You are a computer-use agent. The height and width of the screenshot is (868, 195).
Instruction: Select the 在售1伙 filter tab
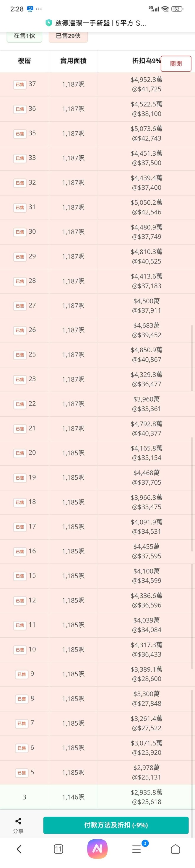pyautogui.click(x=24, y=36)
